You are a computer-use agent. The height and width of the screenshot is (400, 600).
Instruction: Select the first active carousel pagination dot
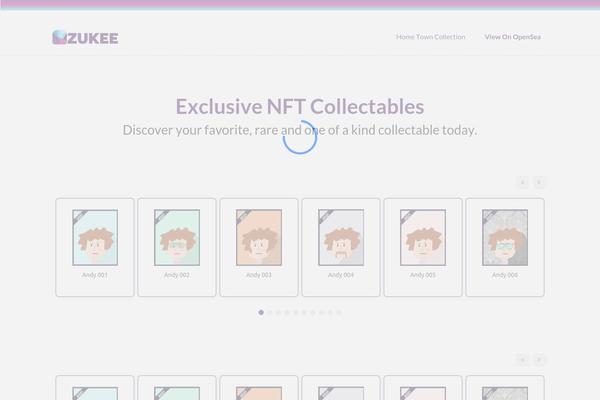pyautogui.click(x=261, y=312)
